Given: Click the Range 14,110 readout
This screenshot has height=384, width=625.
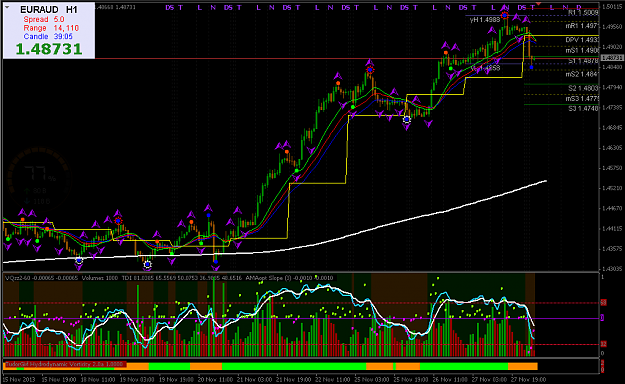Looking at the screenshot, I should (51, 28).
